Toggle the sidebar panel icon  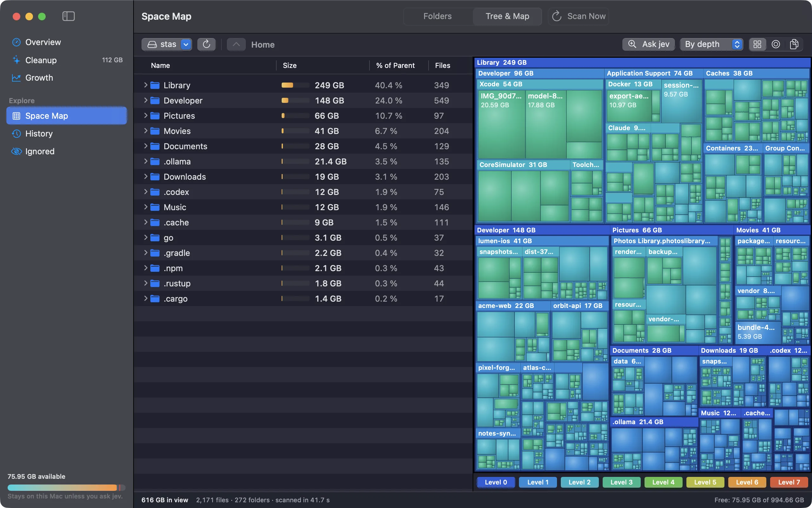(69, 16)
